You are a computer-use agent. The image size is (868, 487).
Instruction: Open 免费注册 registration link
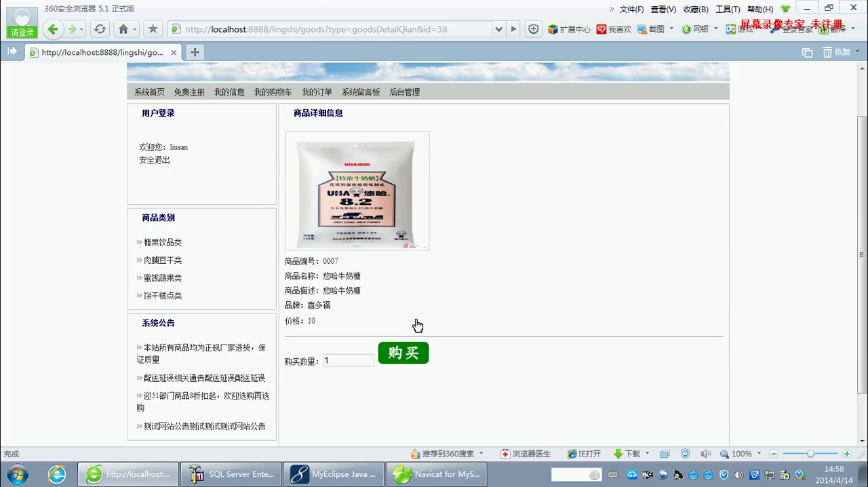pos(189,92)
